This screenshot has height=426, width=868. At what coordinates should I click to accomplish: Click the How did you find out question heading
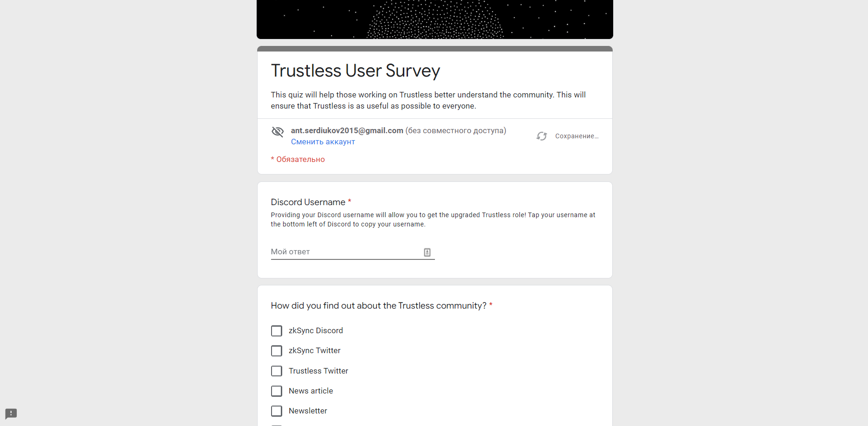point(379,306)
